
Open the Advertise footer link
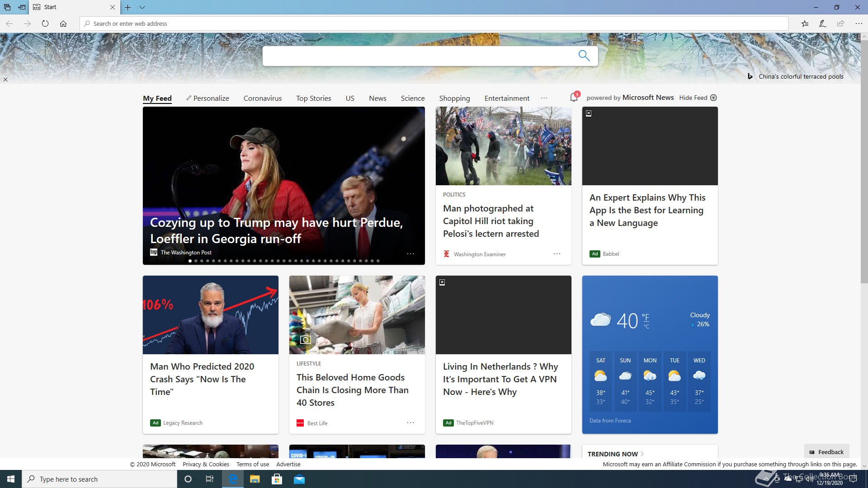(288, 464)
